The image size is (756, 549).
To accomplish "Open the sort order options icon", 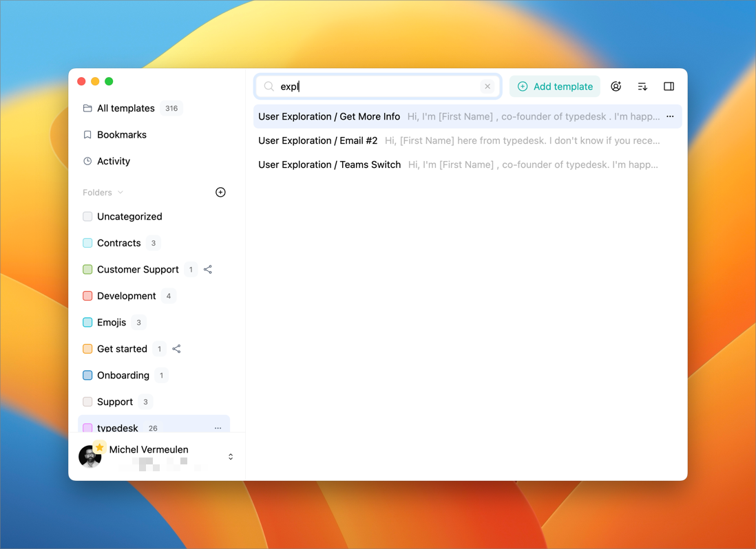I will [x=642, y=87].
